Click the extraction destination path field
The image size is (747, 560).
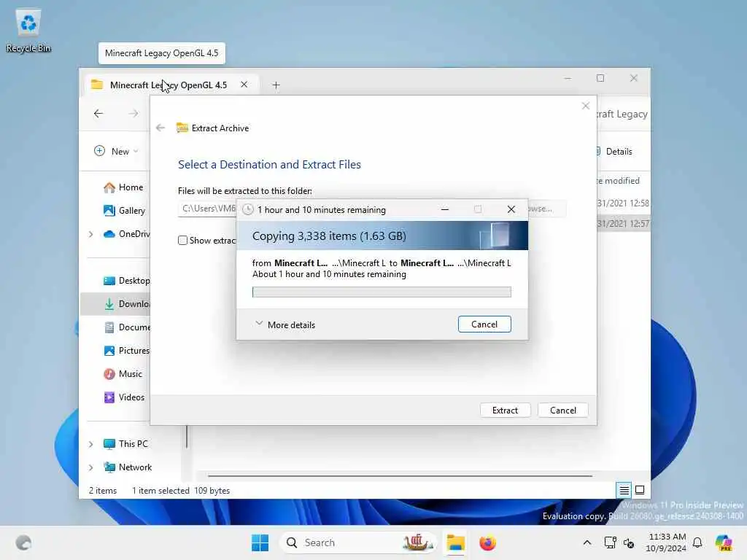click(207, 209)
